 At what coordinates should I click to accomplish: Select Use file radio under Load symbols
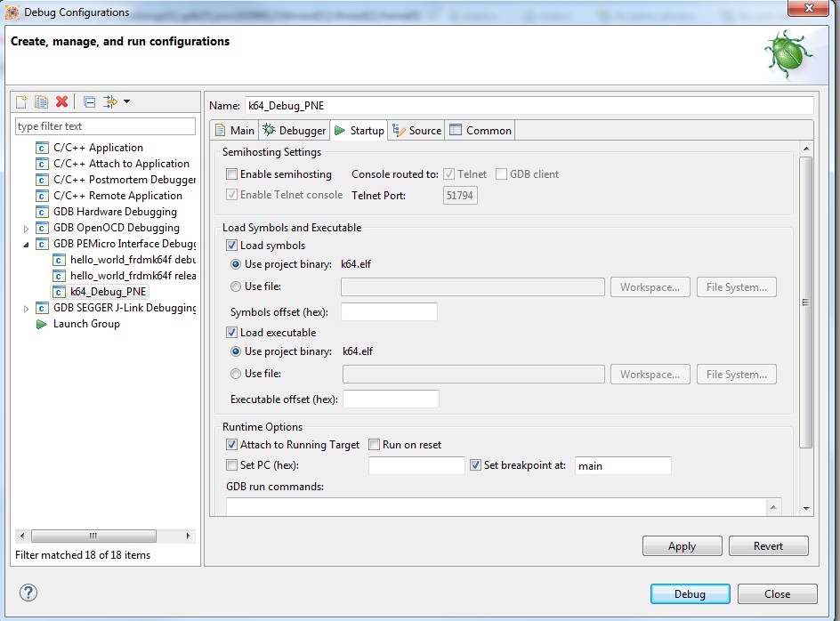click(236, 286)
